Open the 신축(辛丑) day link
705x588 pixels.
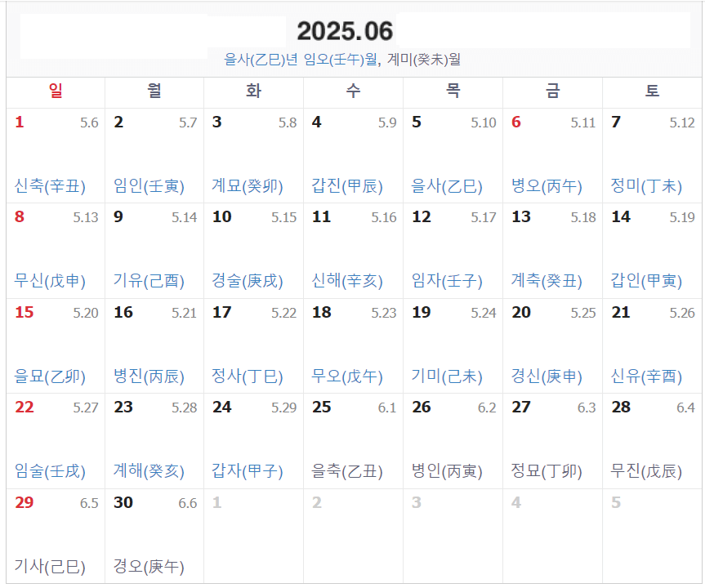(x=50, y=185)
